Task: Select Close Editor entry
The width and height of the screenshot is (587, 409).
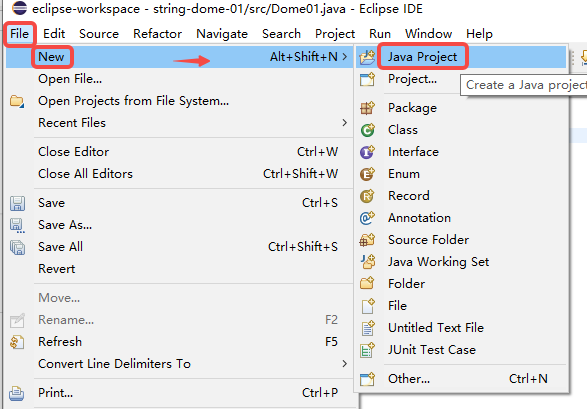Action: tap(180, 152)
